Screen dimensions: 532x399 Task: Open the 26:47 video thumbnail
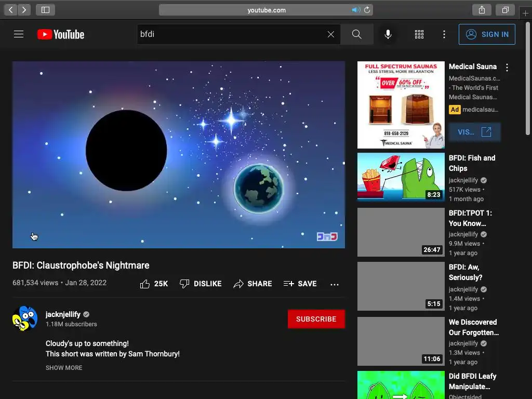(x=401, y=232)
